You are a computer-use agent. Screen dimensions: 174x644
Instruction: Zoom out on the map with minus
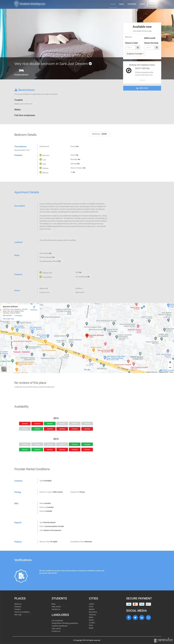170,368
